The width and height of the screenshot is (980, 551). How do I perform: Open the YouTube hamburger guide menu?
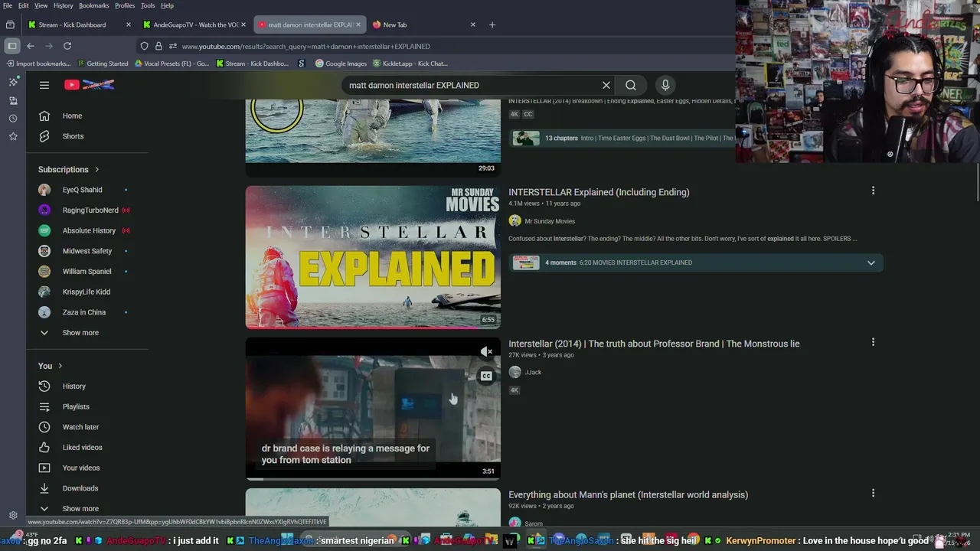(x=44, y=85)
